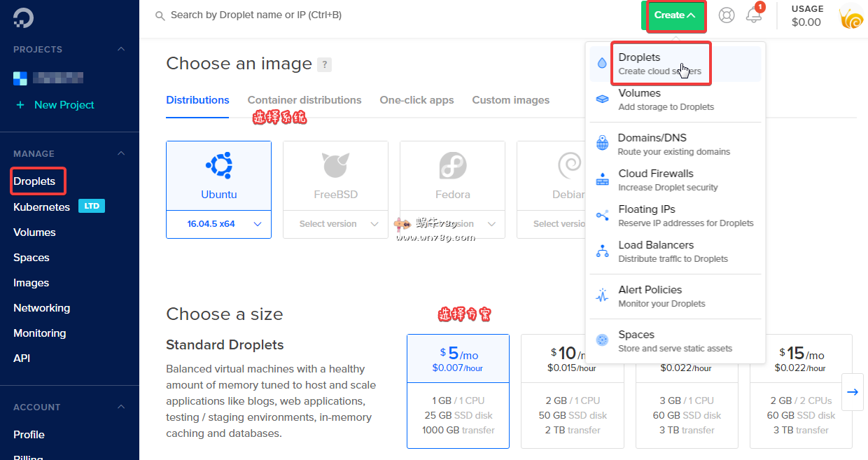Select the Cloud Firewalls menu icon
The image size is (868, 460).
[602, 180]
